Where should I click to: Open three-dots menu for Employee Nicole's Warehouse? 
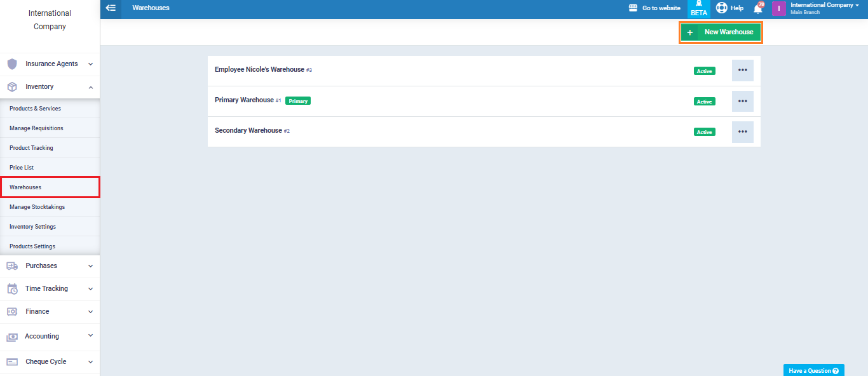coord(742,70)
